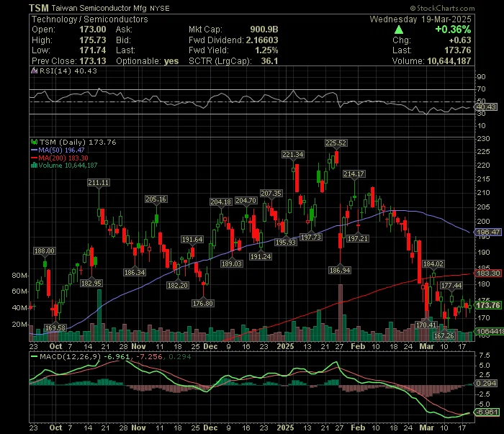
Task: Click the 183.30 MA(200) axis tag
Action: [488, 273]
